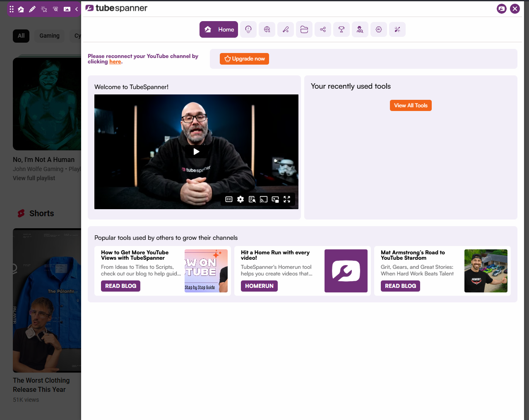Open the folder projects icon

click(304, 29)
